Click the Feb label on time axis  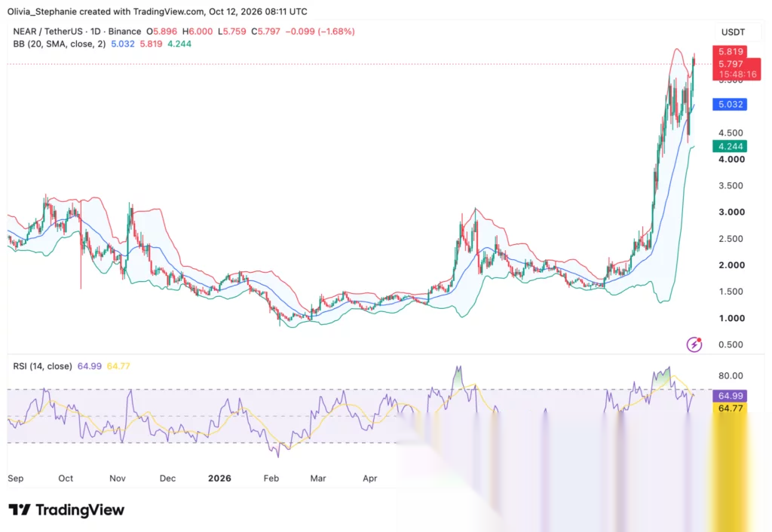point(271,478)
